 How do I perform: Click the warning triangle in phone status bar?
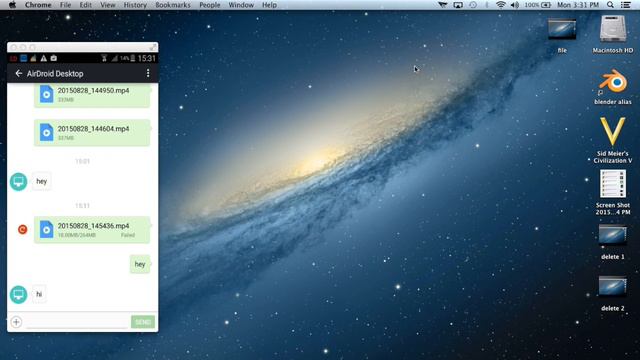(x=43, y=58)
